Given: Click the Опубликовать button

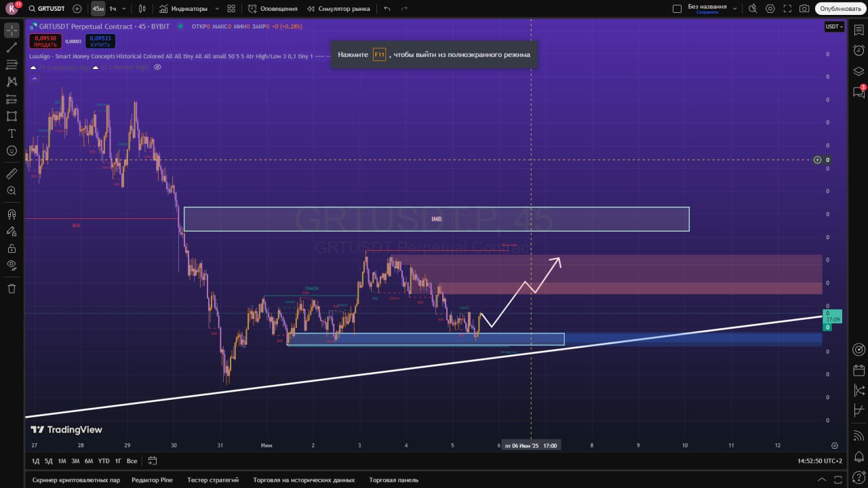Looking at the screenshot, I should 840,9.
